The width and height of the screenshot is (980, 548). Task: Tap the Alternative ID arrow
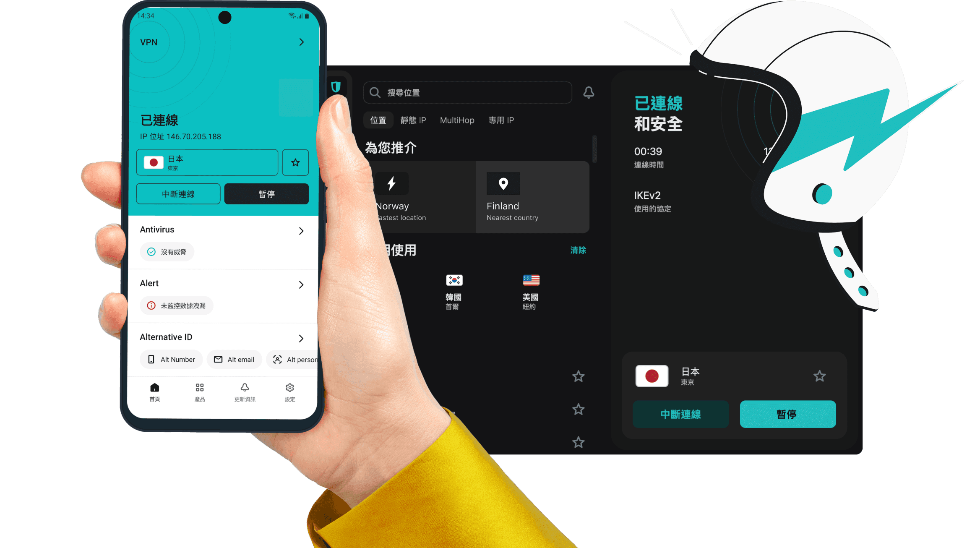(302, 337)
